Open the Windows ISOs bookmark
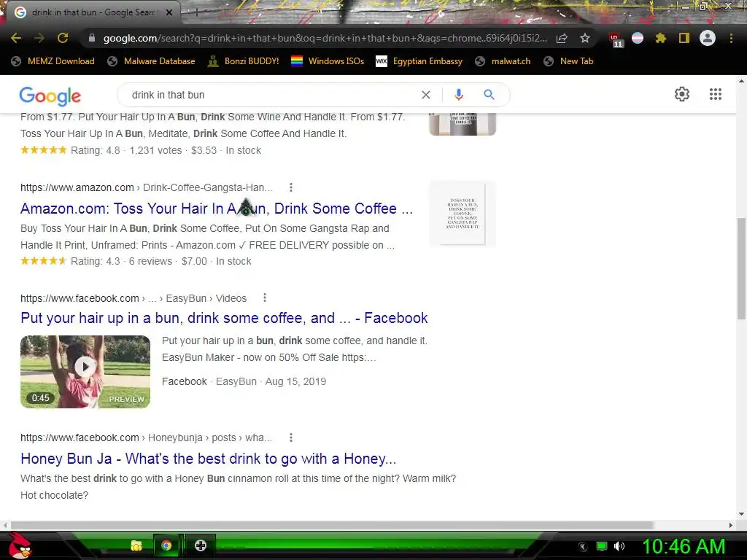This screenshot has height=560, width=747. click(x=328, y=61)
